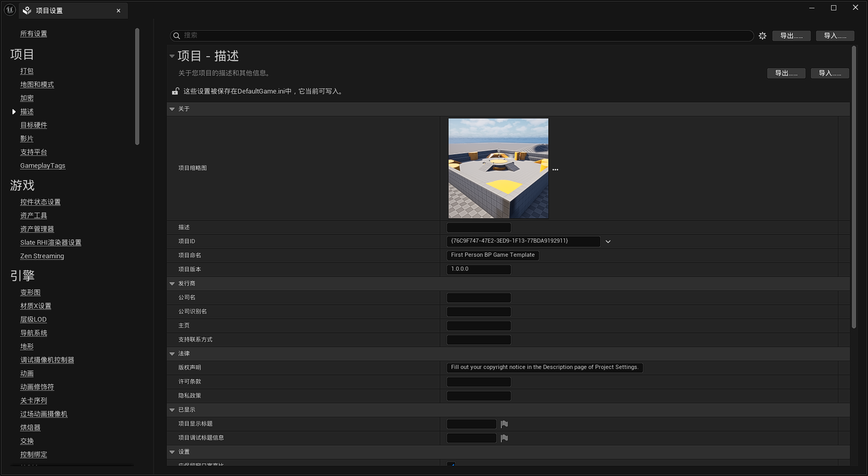This screenshot has height=476, width=868.
Task: Open 调试摄像机控制器 settings
Action: (x=47, y=360)
